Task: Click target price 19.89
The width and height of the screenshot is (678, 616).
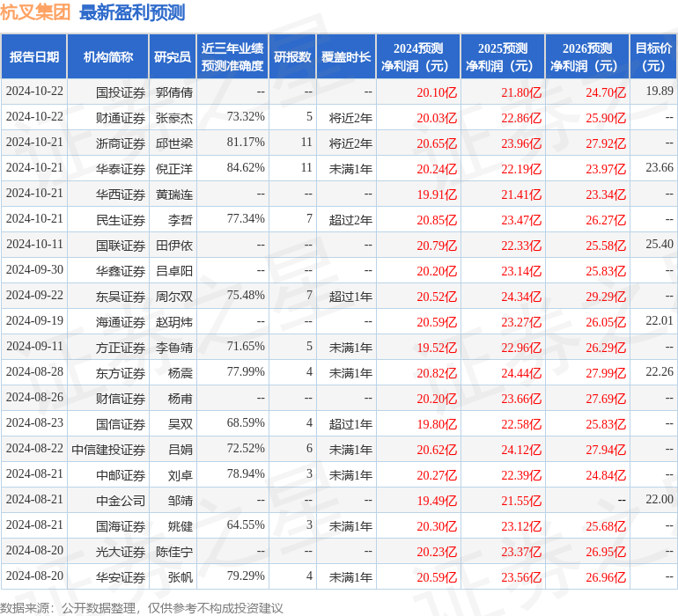Action: pos(660,91)
